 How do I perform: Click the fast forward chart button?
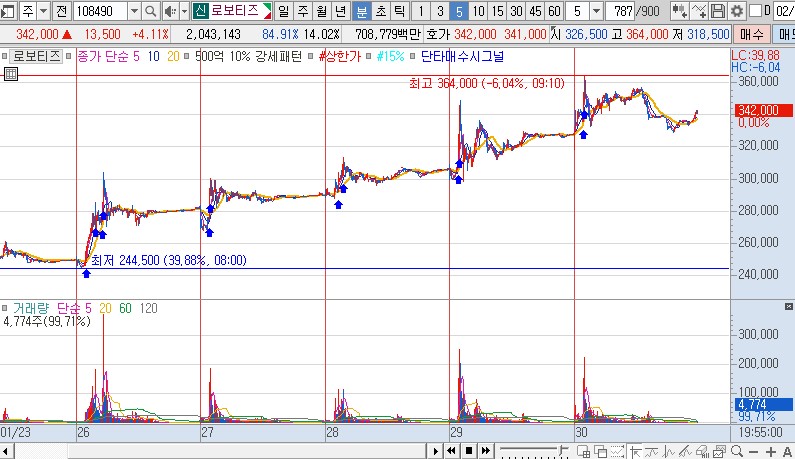tap(486, 450)
